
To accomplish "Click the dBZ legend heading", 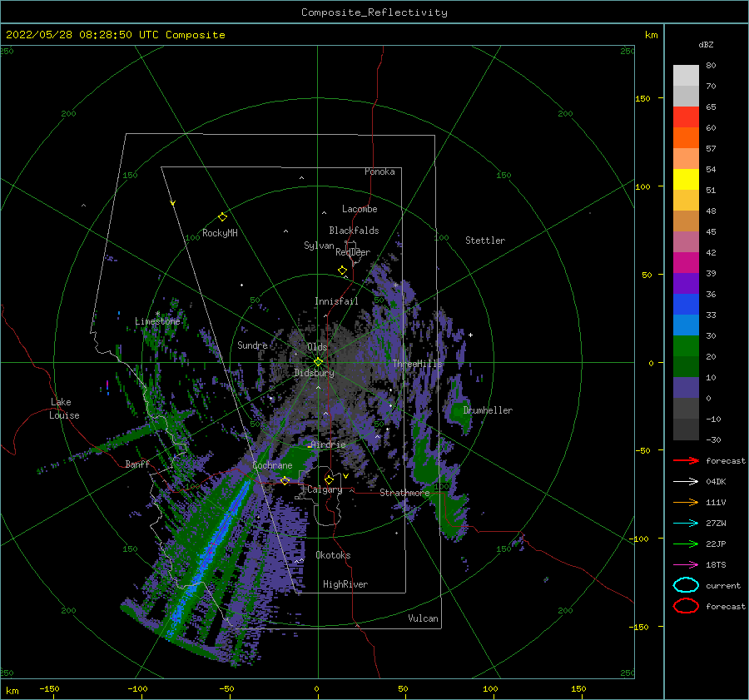I will point(706,45).
